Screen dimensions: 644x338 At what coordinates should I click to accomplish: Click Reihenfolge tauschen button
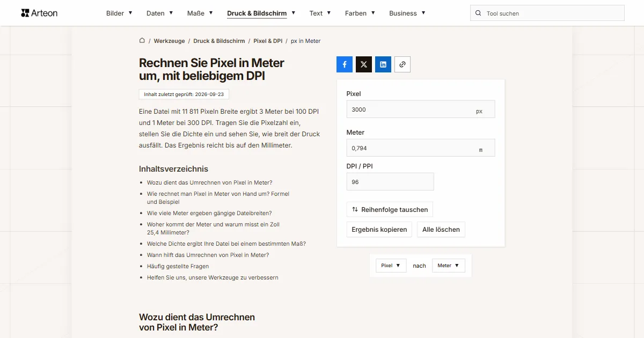coord(390,209)
